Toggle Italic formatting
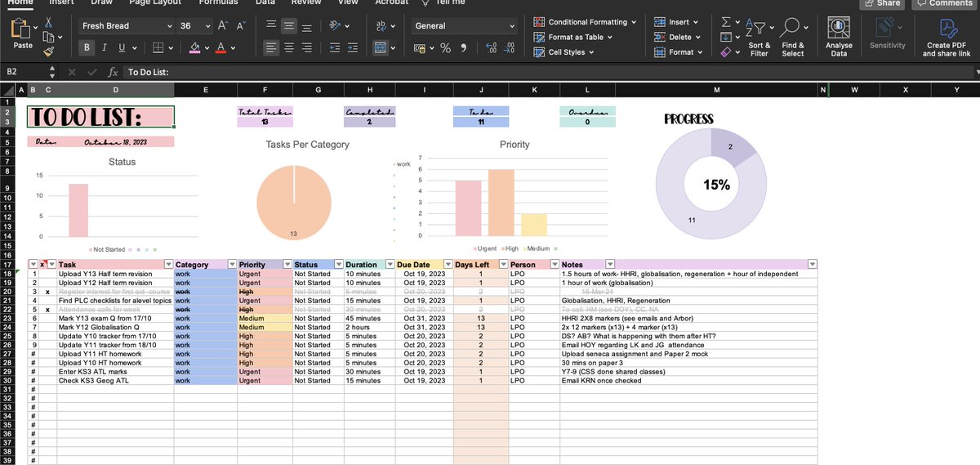980x465 pixels. pyautogui.click(x=105, y=48)
